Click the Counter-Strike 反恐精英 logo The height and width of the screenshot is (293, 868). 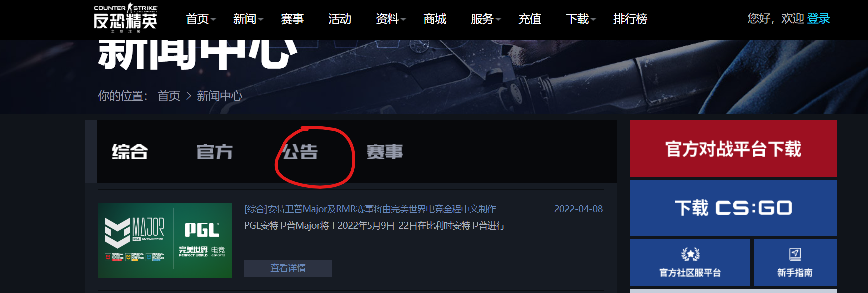(x=125, y=18)
